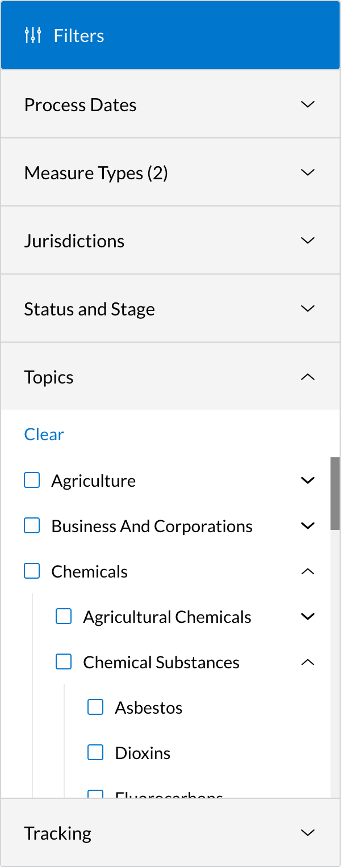Screen dimensions: 343x868
Task: Expand the Status and Stage section
Action: pos(307,309)
